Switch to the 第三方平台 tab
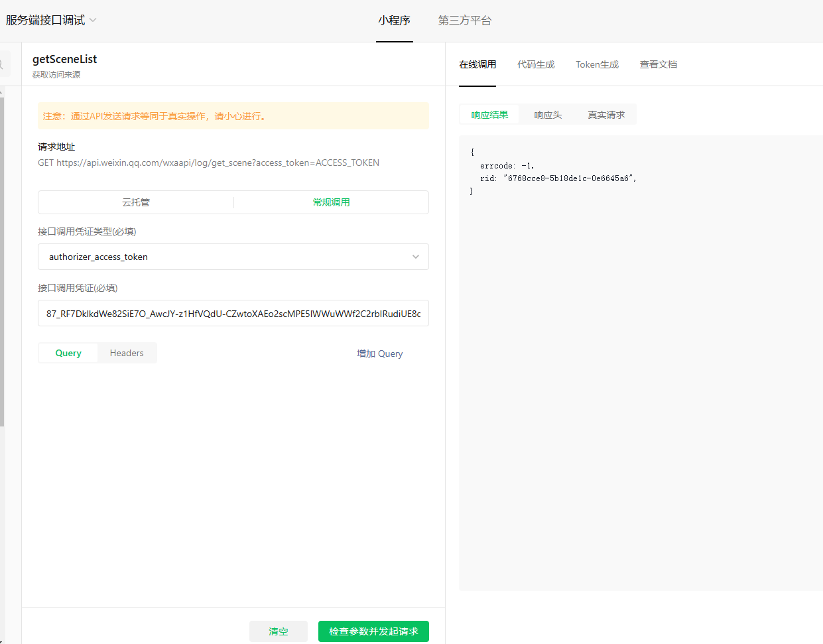Viewport: 823px width, 644px height. [465, 21]
